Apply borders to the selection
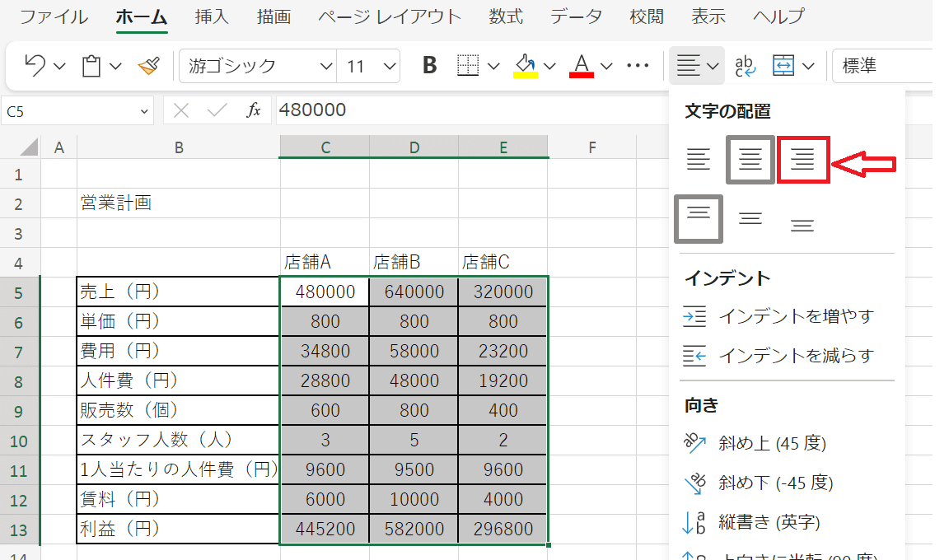 [x=470, y=65]
